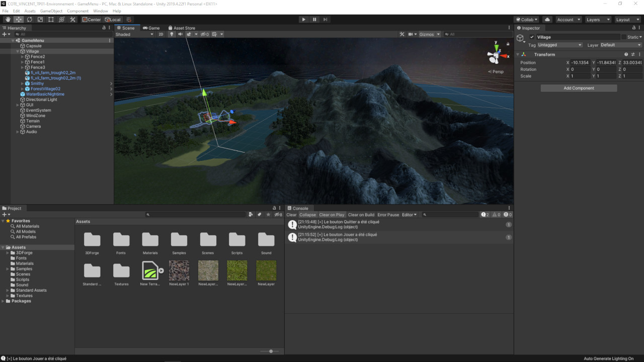The width and height of the screenshot is (644, 362).
Task: Open the Layers dropdown
Action: (x=598, y=20)
